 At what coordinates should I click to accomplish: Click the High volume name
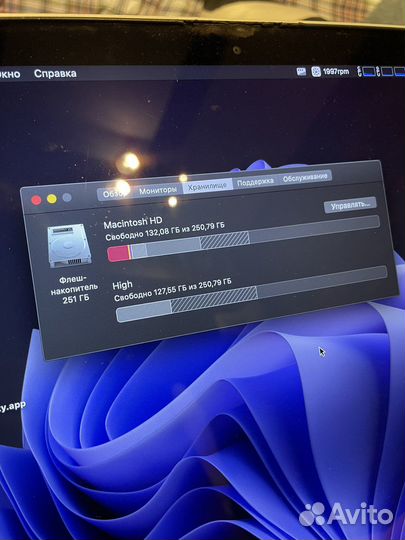coord(122,285)
